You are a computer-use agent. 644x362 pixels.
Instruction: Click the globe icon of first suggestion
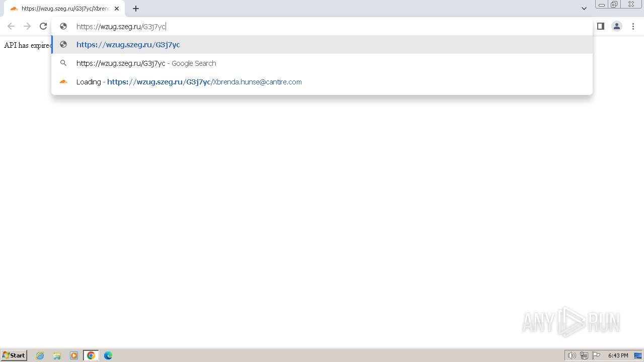(63, 45)
